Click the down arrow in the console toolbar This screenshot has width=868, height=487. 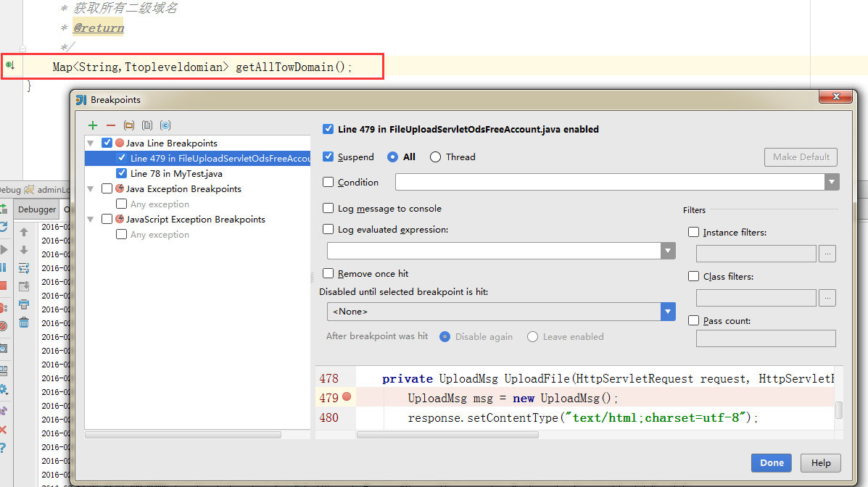pos(24,250)
